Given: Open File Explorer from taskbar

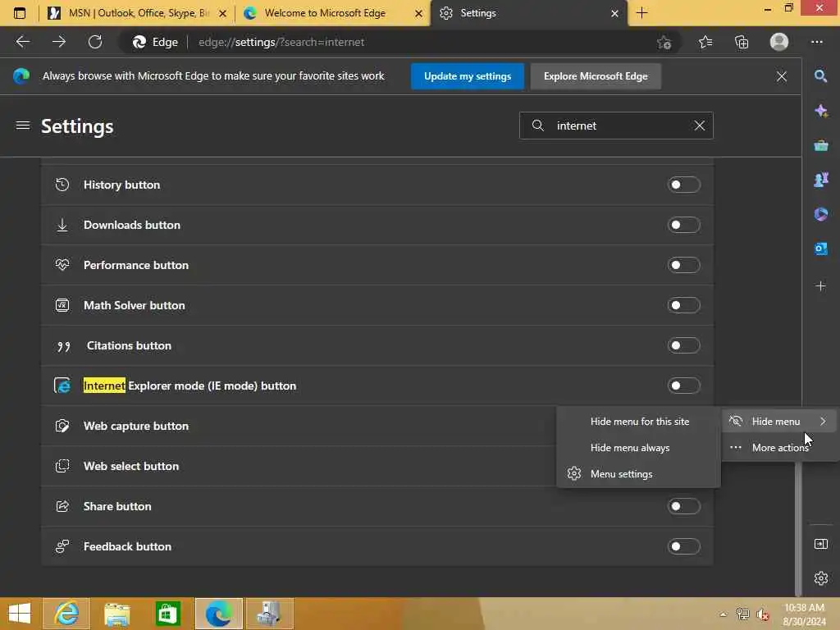Looking at the screenshot, I should 117,614.
